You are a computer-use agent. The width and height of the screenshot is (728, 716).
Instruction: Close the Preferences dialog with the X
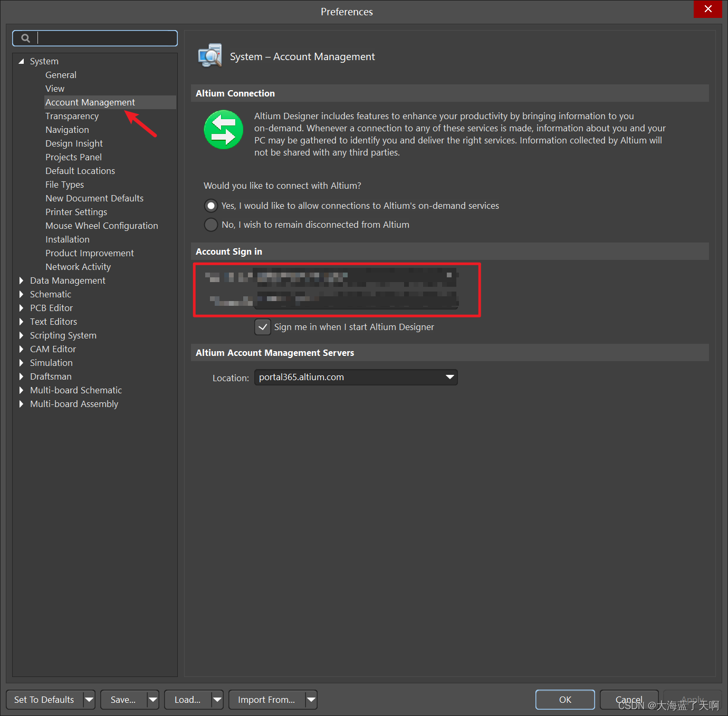coord(708,9)
